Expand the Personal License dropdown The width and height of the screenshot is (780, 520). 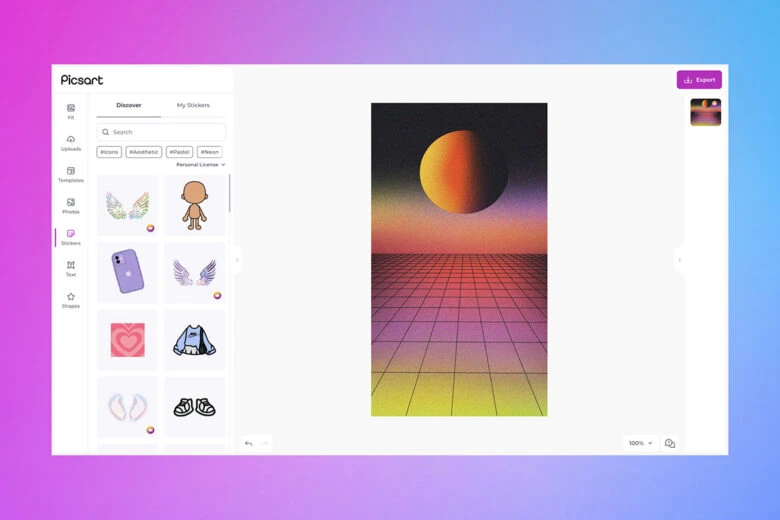[200, 164]
